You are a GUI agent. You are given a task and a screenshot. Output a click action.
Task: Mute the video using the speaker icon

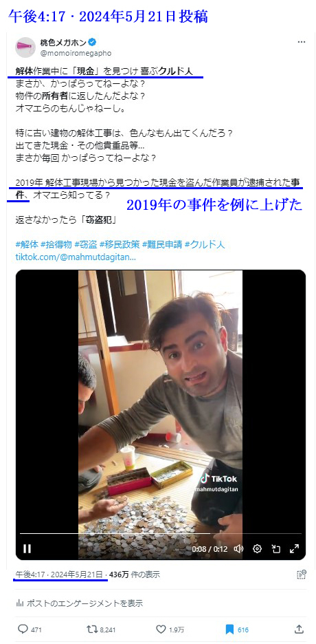point(238,548)
